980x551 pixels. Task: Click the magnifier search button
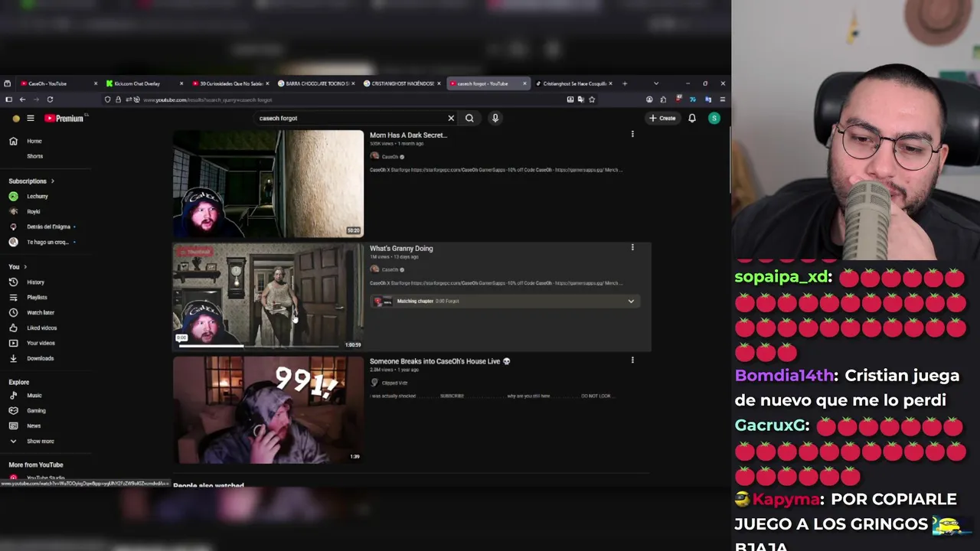[x=469, y=118]
